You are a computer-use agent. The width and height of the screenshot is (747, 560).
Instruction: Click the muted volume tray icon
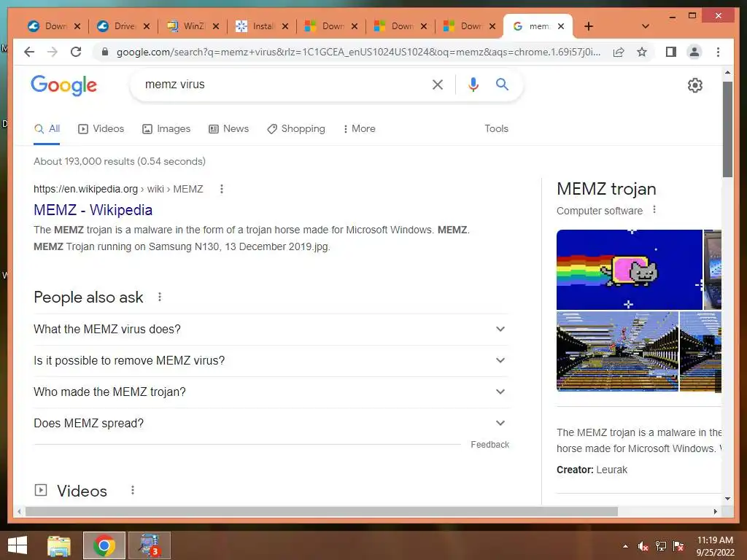[x=643, y=546]
